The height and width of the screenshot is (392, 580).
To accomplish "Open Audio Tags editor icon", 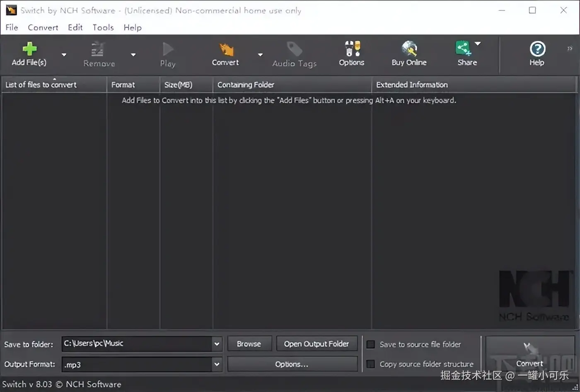I will tap(295, 49).
